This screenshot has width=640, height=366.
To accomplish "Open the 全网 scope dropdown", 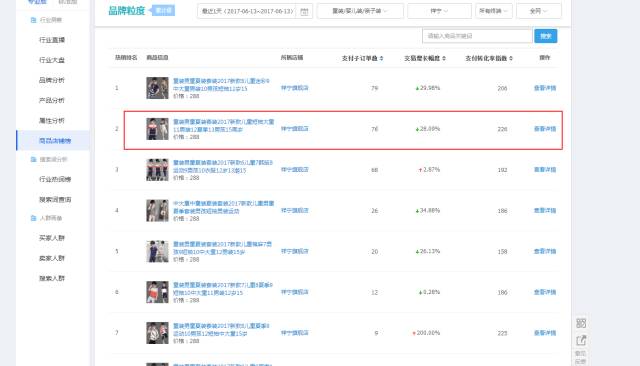I will (x=538, y=11).
